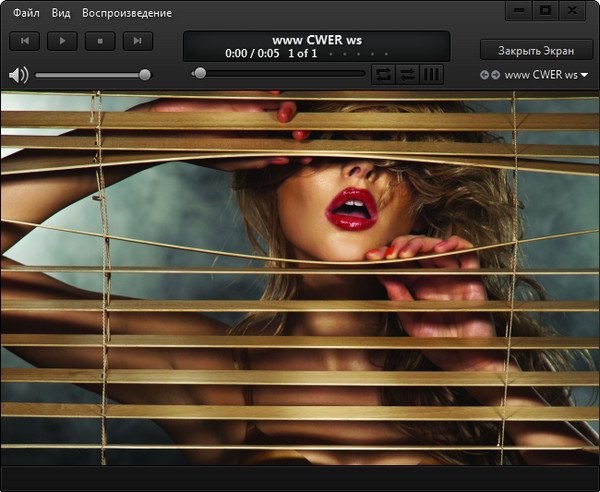Click the small left arrow beside www CWER ws
This screenshot has width=600, height=492.
[x=485, y=75]
